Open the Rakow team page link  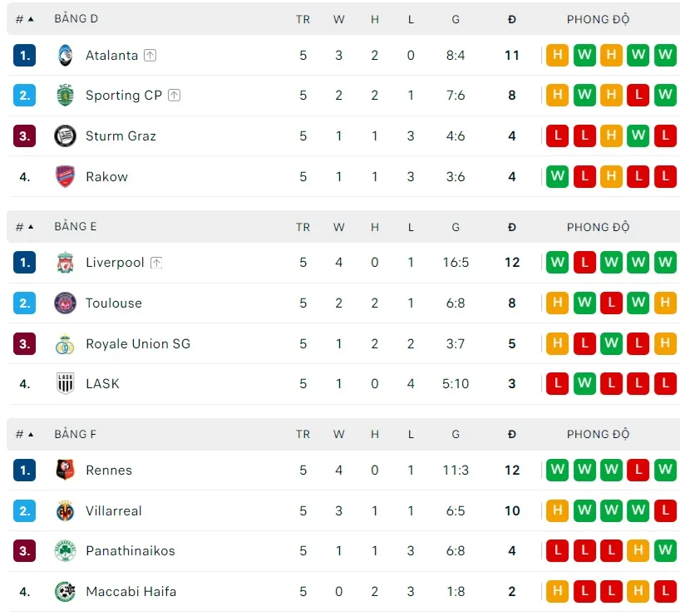106,176
